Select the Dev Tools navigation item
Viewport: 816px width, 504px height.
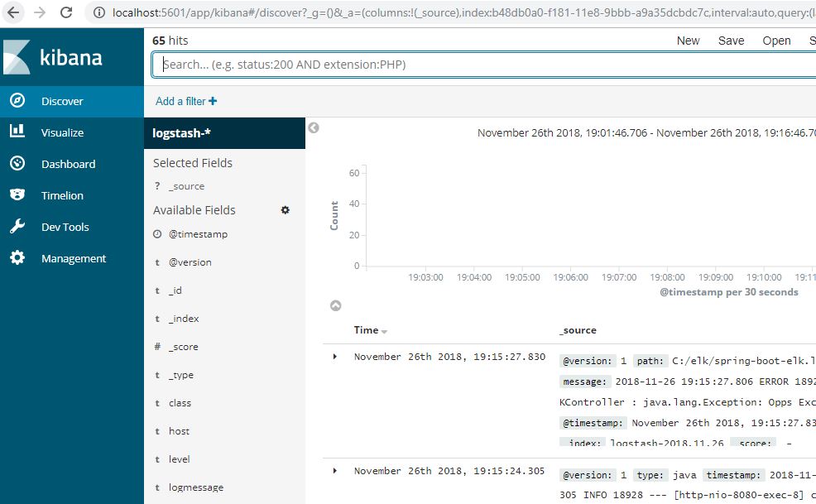click(x=72, y=227)
